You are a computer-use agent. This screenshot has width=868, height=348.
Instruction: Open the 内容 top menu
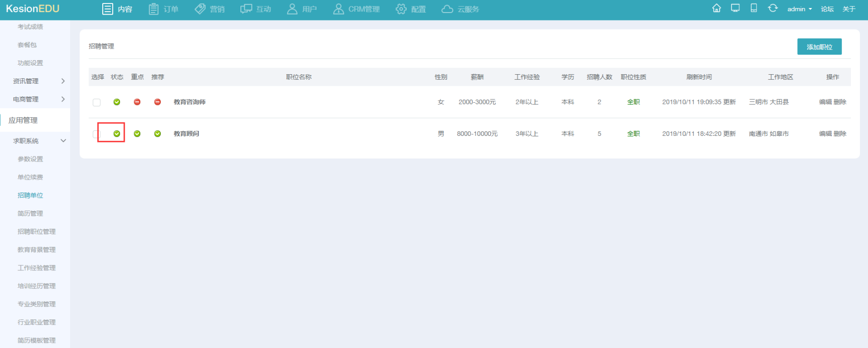click(x=117, y=9)
